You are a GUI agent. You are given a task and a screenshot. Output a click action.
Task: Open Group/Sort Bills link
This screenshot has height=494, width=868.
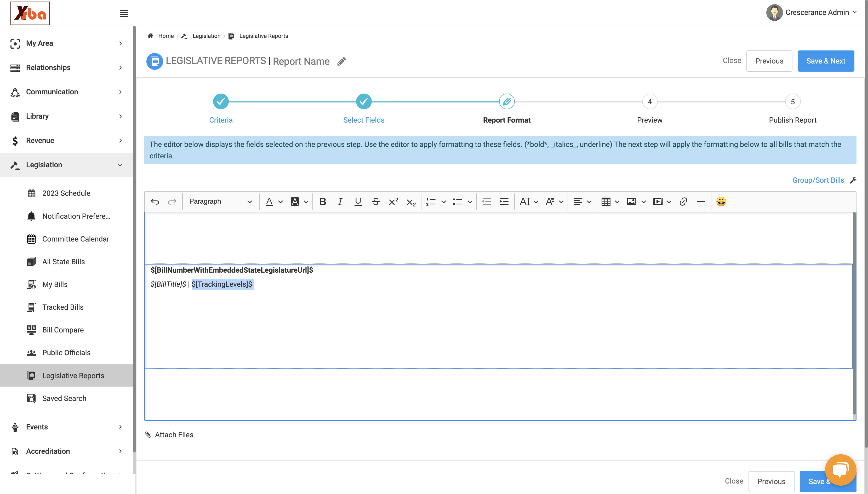pos(818,181)
